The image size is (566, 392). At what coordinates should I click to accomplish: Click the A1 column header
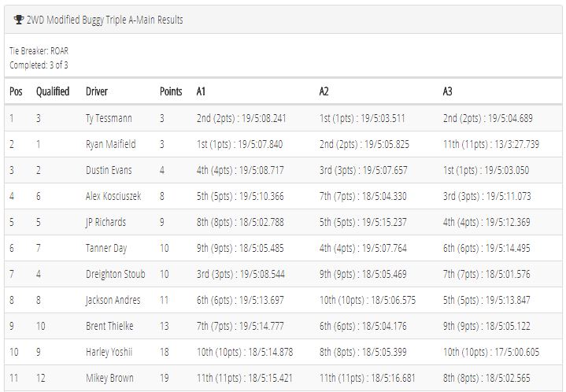tap(201, 91)
